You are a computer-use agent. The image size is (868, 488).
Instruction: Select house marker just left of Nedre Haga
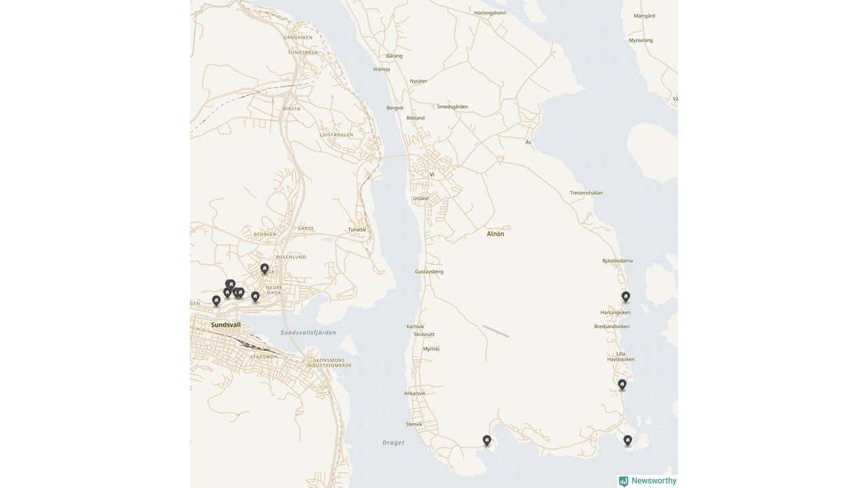pos(255,296)
